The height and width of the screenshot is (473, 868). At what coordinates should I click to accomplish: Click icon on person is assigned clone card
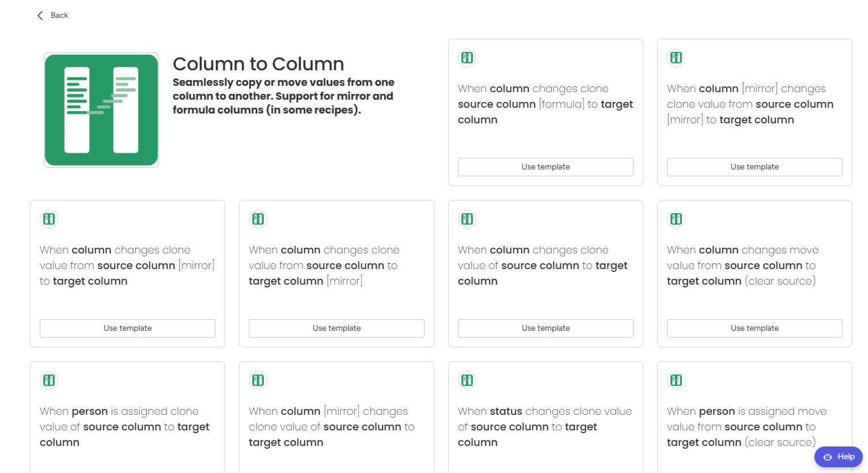[49, 380]
